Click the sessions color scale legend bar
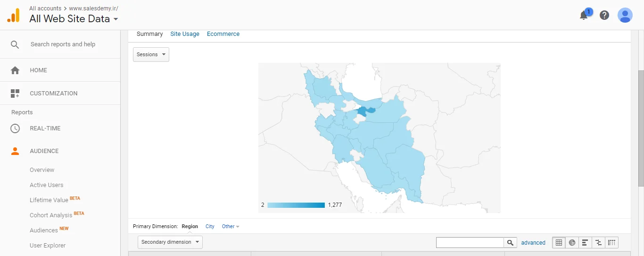This screenshot has width=644, height=256. (296, 205)
